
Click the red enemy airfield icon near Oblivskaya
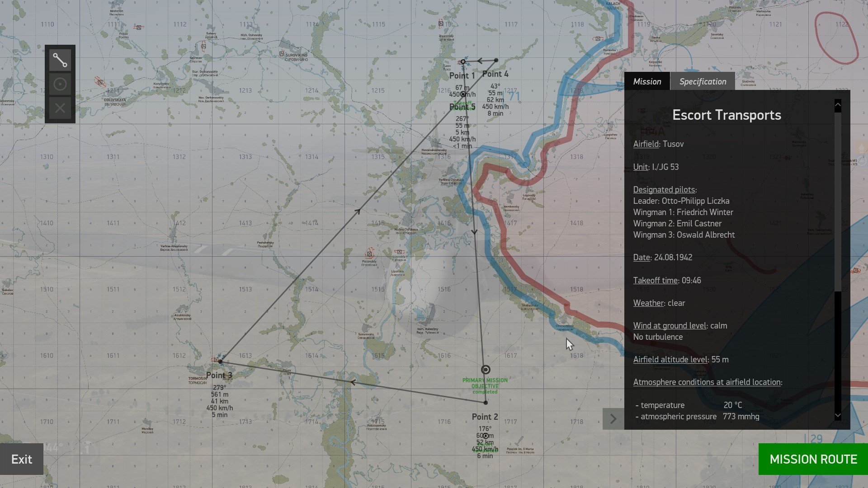(100, 82)
